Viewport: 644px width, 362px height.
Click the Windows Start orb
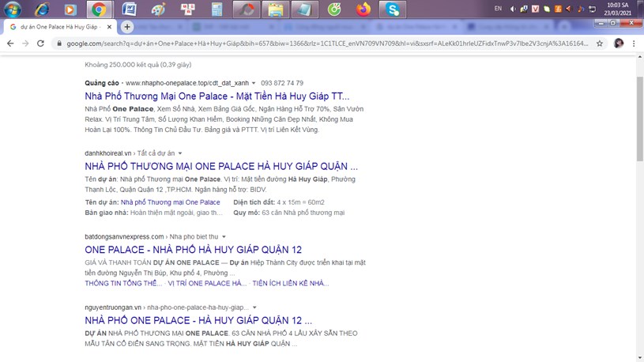(13, 9)
